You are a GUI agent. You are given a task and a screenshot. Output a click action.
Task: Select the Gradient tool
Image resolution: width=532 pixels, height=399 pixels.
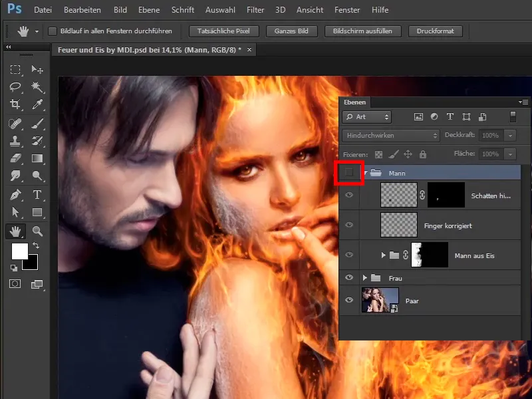(37, 158)
